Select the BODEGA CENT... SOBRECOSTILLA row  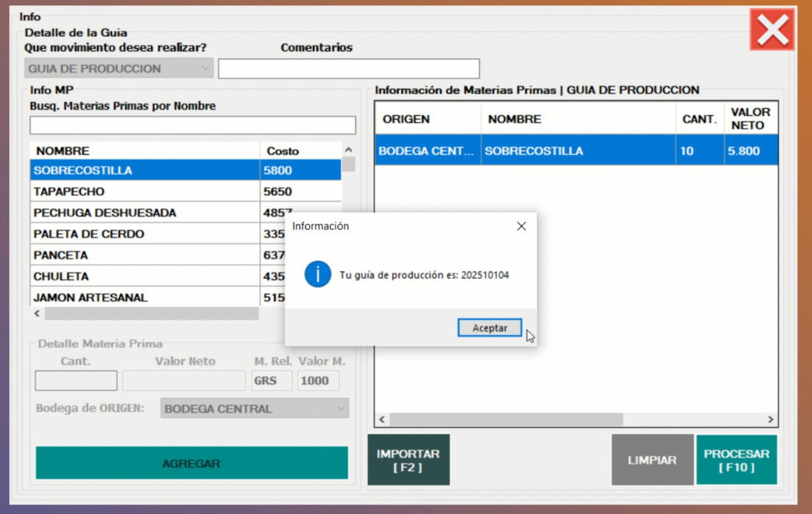coord(576,151)
